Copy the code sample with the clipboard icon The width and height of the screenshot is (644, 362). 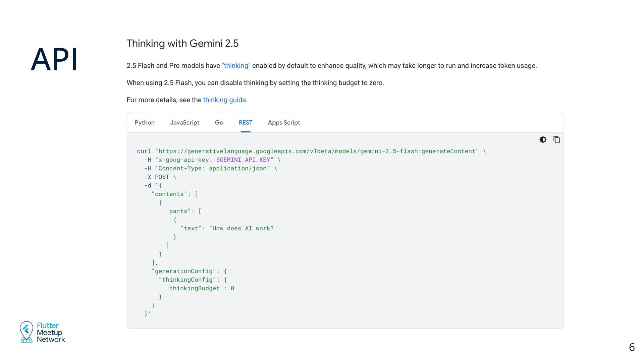click(556, 140)
